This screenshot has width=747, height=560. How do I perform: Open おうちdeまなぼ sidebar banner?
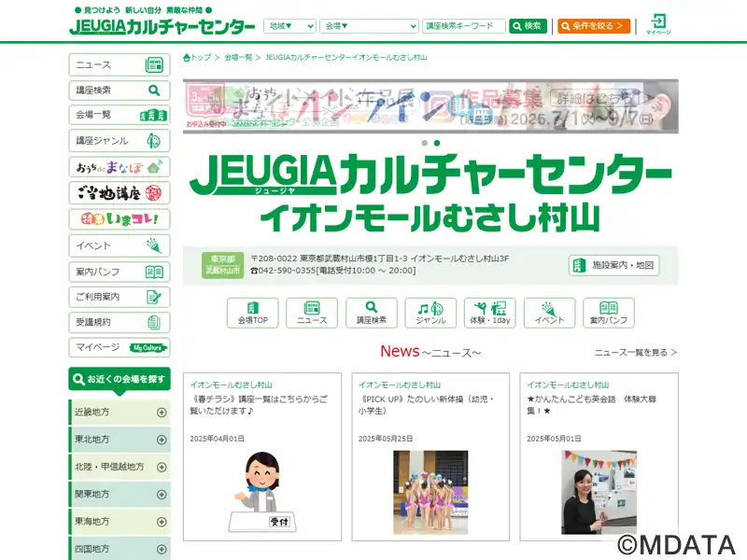[120, 167]
